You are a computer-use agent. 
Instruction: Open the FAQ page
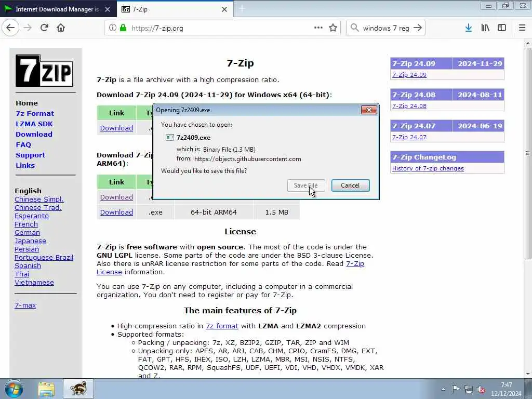[x=23, y=145]
